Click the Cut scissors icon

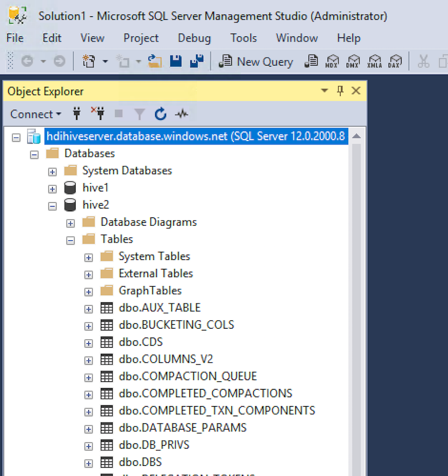coord(423,62)
